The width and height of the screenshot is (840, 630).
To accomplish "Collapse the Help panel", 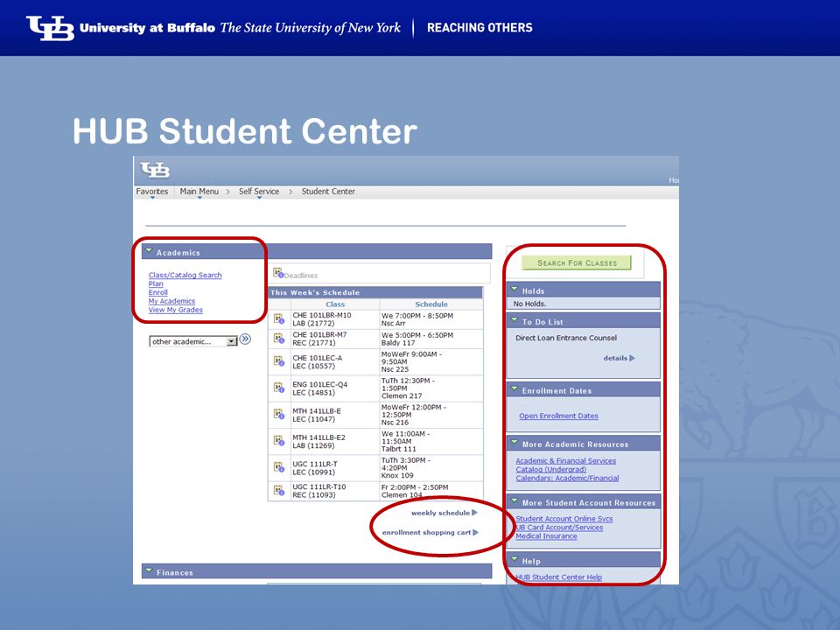I will pyautogui.click(x=514, y=559).
